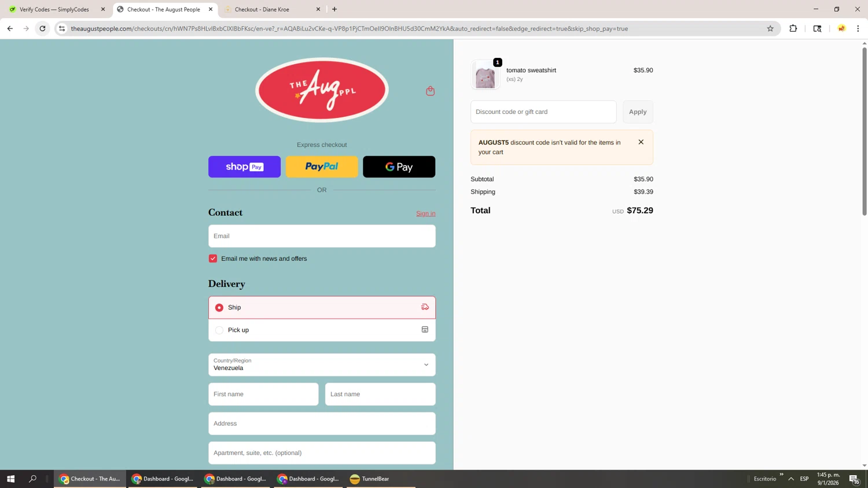
Task: Open the shopping bag cart icon
Action: 430,91
